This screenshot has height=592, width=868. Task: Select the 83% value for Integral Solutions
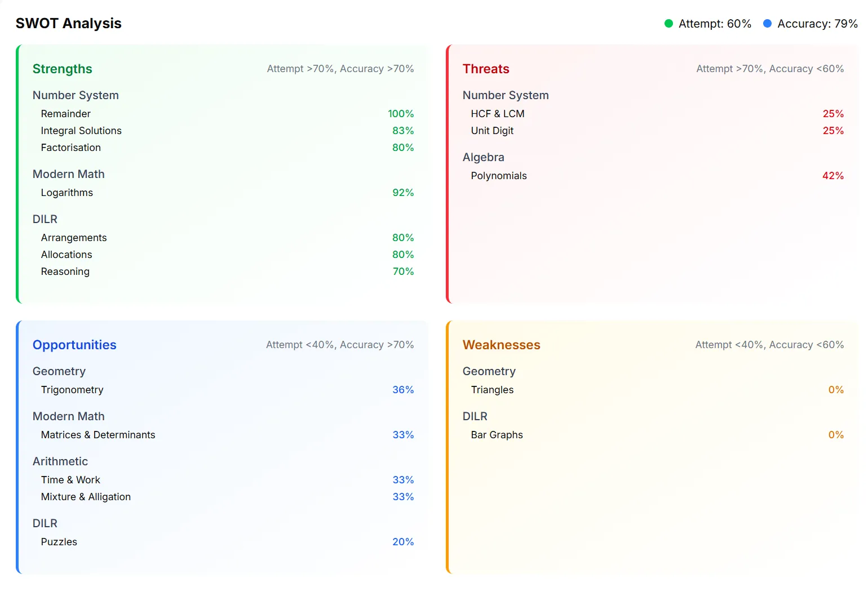click(403, 131)
